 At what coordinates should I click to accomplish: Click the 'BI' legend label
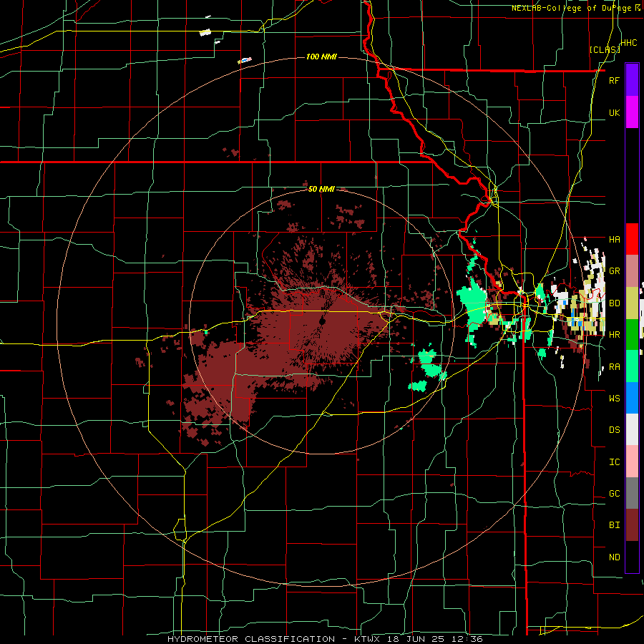pyautogui.click(x=614, y=525)
